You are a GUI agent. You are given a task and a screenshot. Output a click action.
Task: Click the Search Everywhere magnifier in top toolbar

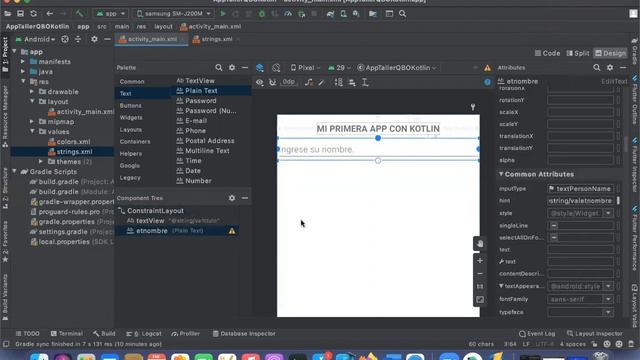point(402,13)
